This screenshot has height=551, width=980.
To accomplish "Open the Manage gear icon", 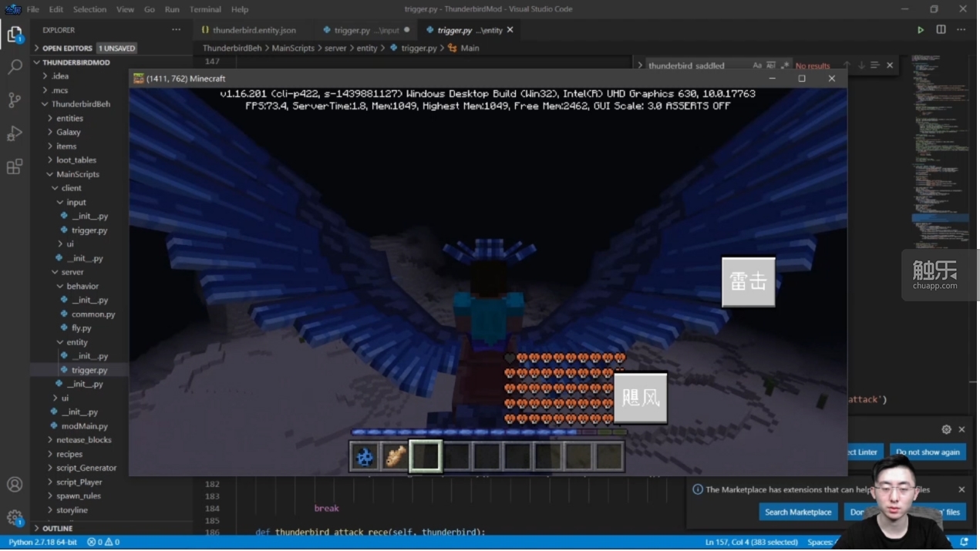I will 15,517.
